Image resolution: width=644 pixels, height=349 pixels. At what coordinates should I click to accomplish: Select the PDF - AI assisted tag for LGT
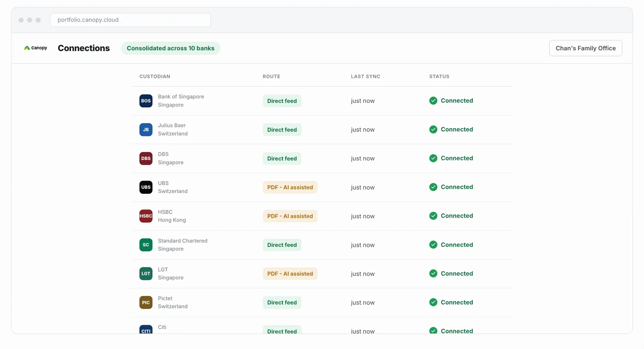[290, 274]
